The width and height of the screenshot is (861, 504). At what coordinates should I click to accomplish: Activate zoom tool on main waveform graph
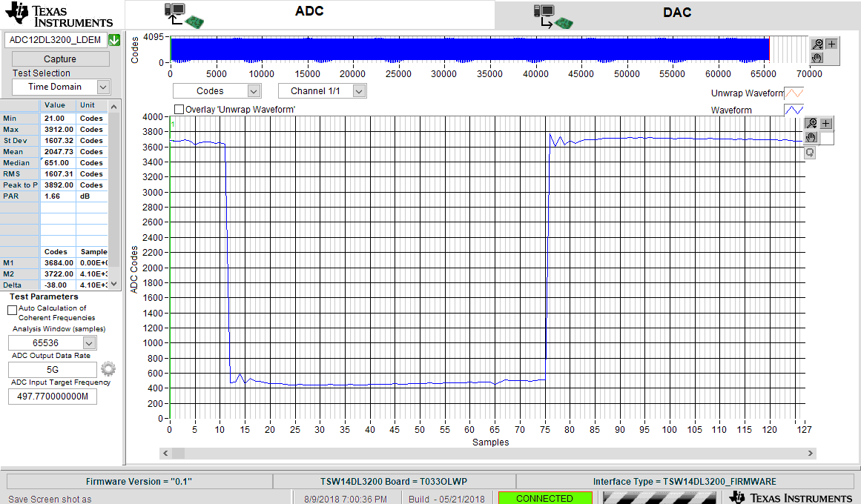[811, 124]
